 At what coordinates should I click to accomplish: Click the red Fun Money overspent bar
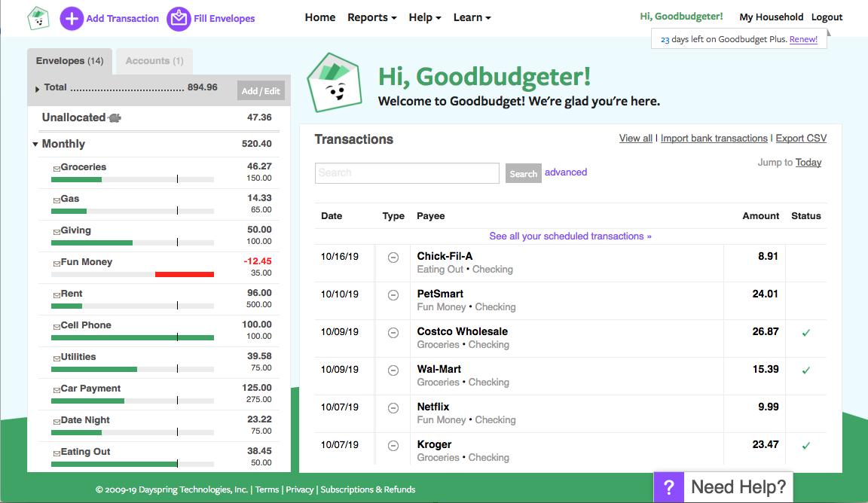[185, 274]
